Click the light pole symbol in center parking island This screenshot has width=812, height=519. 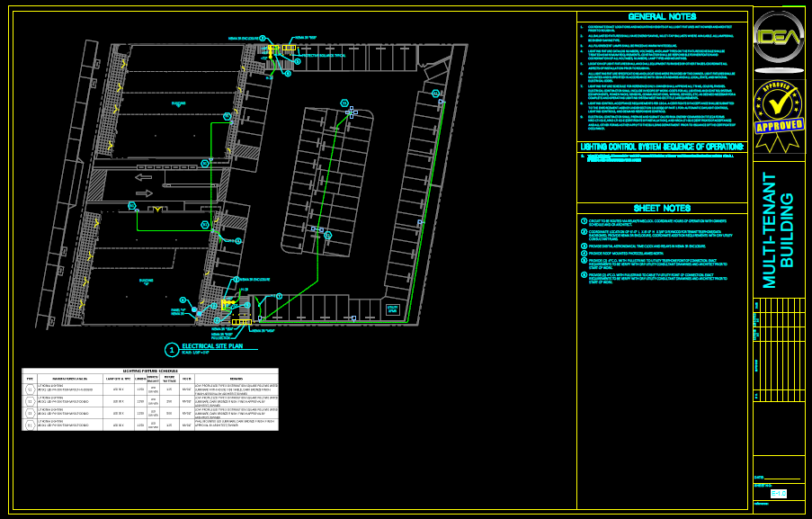pyautogui.click(x=352, y=112)
